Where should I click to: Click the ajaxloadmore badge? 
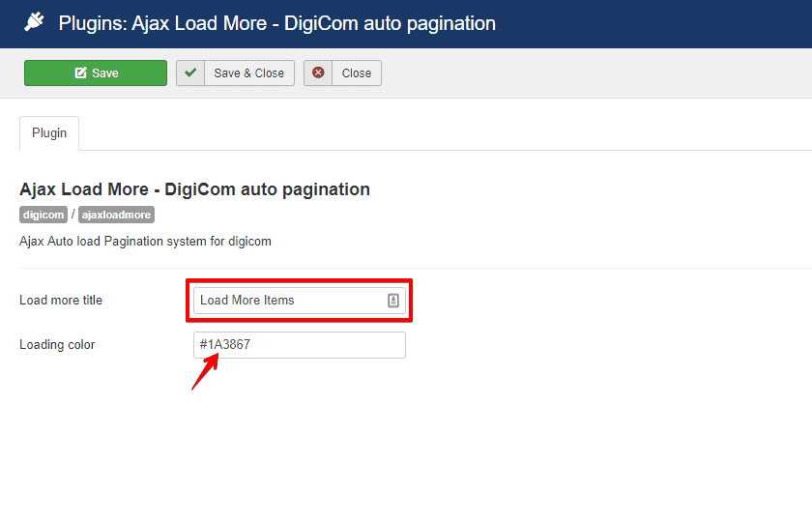point(116,215)
